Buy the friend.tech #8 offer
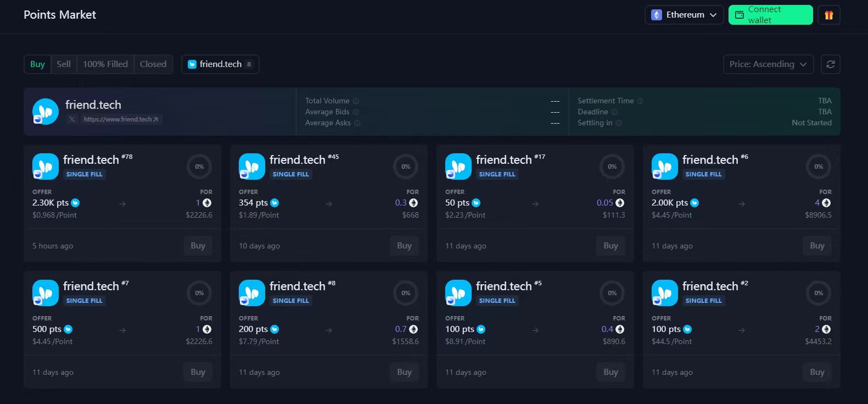The width and height of the screenshot is (868, 404). [404, 372]
